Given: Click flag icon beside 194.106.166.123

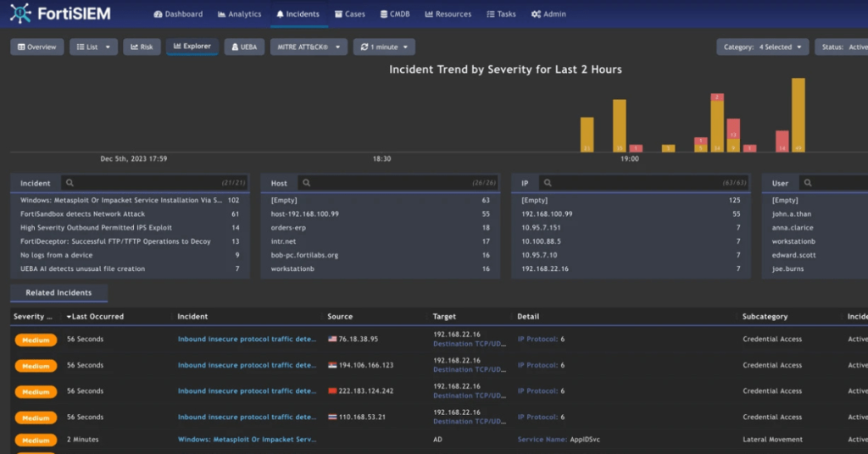Looking at the screenshot, I should click(x=332, y=365).
